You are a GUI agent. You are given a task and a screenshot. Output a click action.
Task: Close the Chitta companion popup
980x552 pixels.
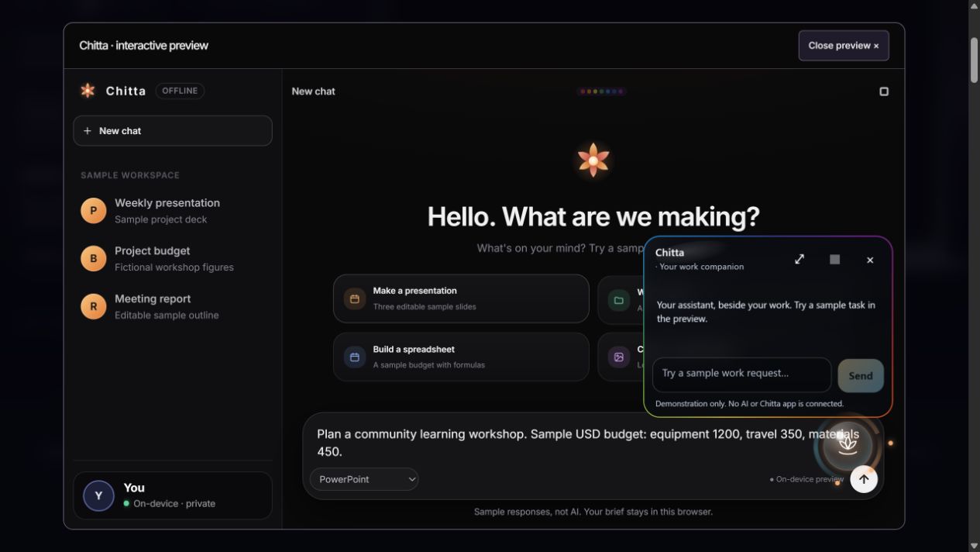click(x=870, y=260)
